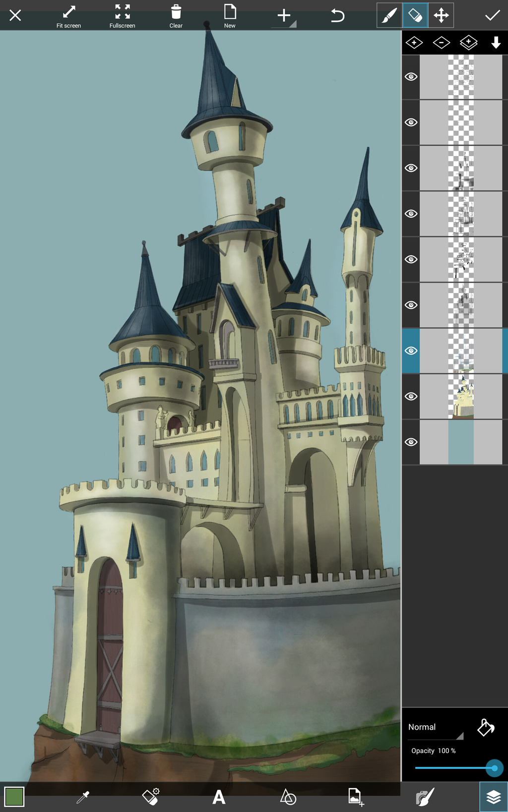The image size is (508, 812).
Task: Select the castle color layer thumbnail
Action: click(461, 396)
